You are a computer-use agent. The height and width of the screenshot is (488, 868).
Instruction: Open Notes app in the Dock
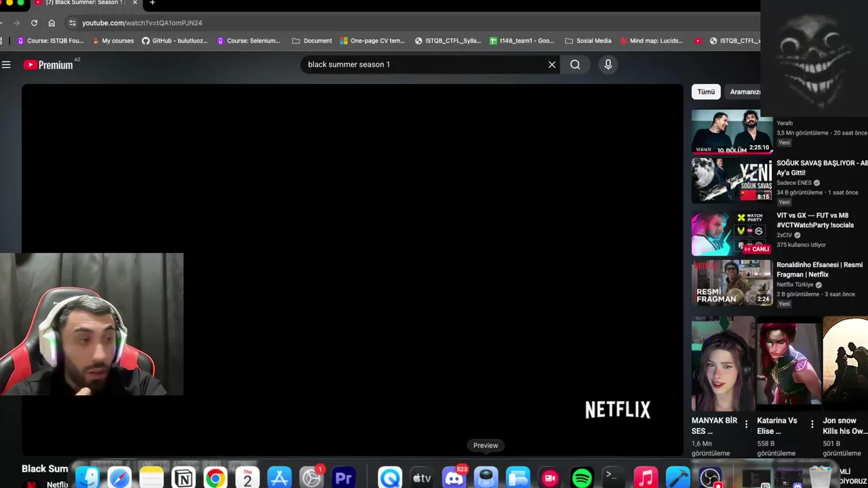coord(152,478)
